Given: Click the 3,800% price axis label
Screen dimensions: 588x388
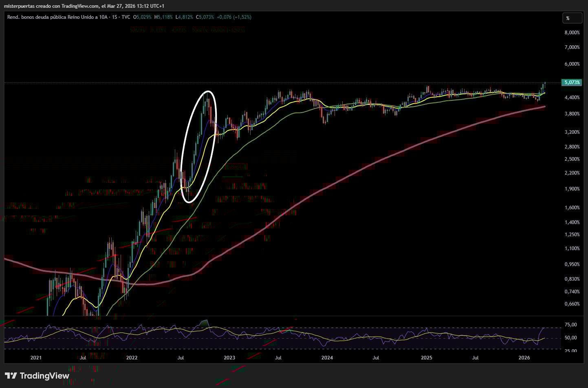Looking at the screenshot, I should pyautogui.click(x=572, y=114).
